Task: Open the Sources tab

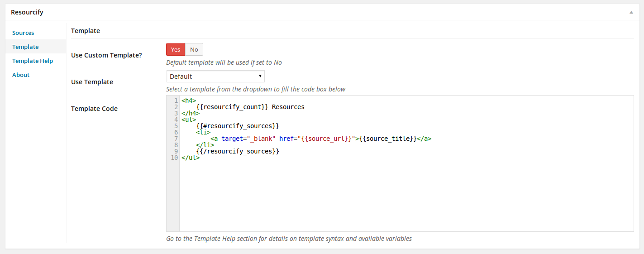Action: tap(23, 33)
